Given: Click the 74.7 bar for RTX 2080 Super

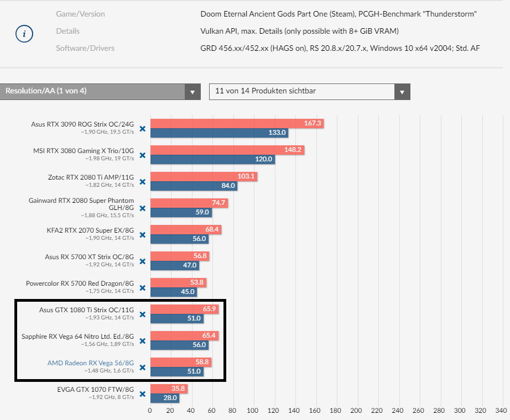Looking at the screenshot, I should (189, 203).
